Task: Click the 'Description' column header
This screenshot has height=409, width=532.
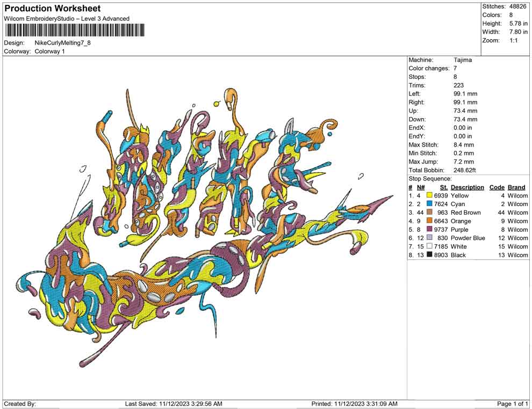Action: pos(467,187)
